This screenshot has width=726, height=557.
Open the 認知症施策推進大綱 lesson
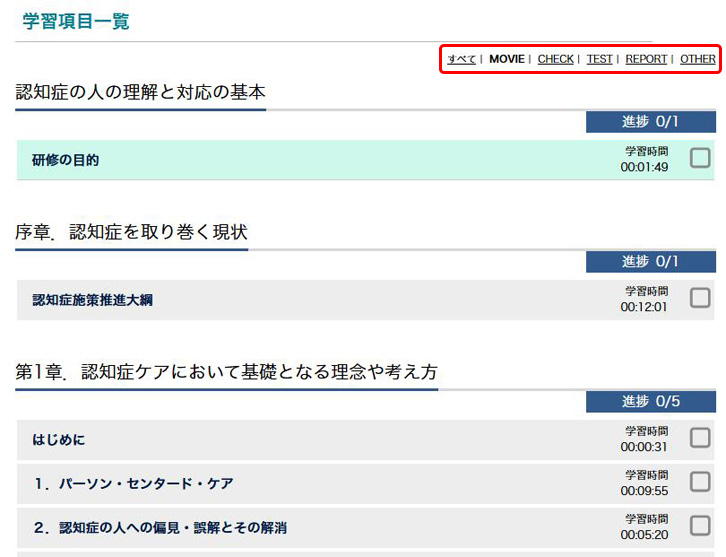click(x=92, y=300)
